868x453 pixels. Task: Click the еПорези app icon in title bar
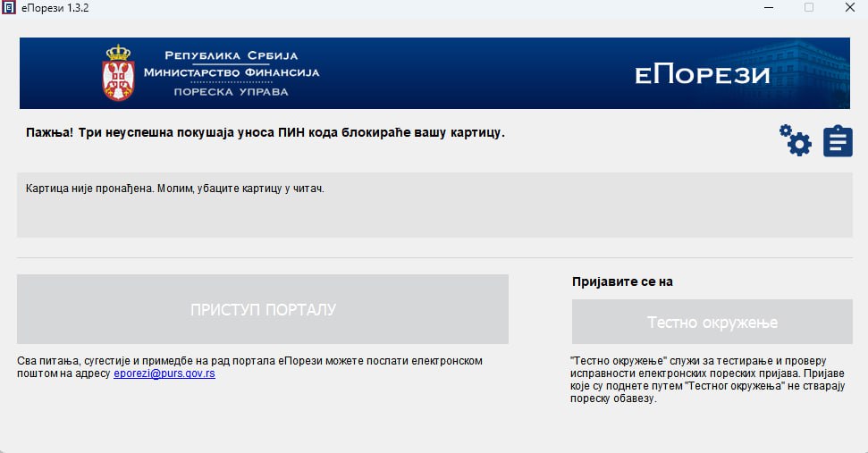pos(9,7)
